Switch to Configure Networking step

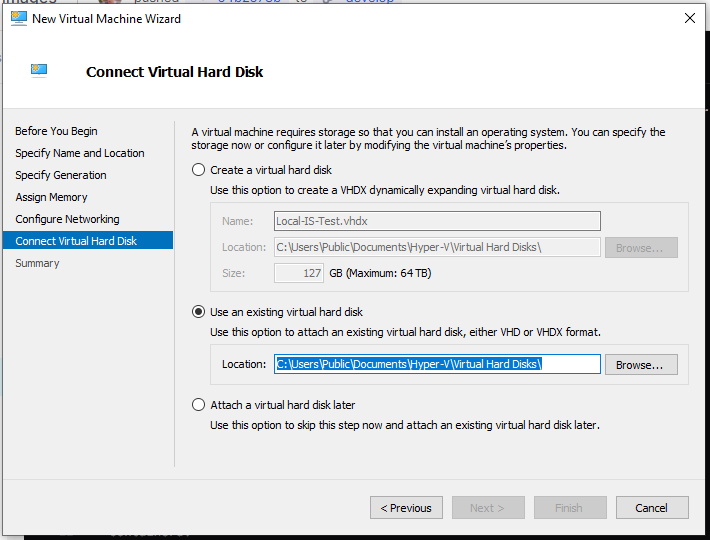tap(67, 219)
